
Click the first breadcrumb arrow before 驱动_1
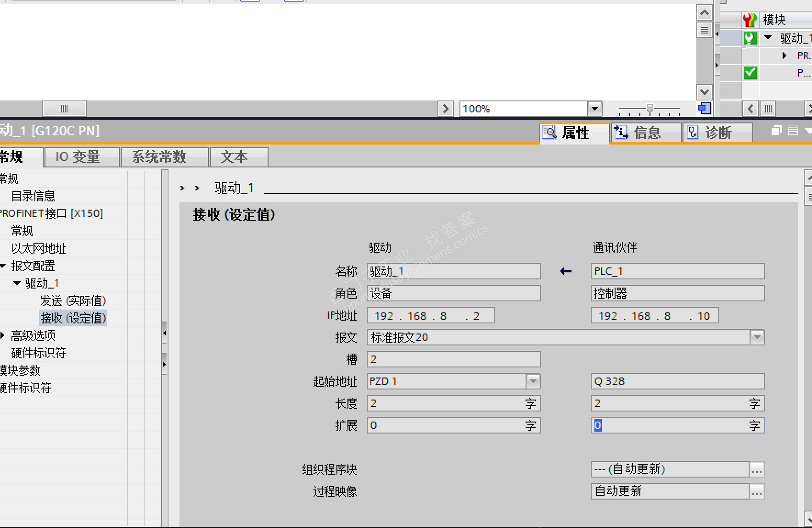point(182,188)
